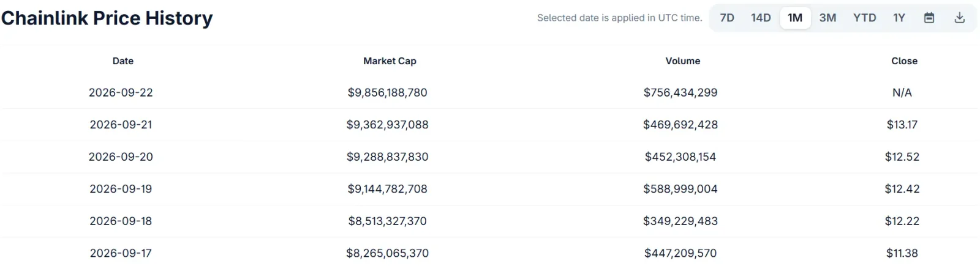This screenshot has height=266, width=980.
Task: Click volume value $349,229,483
Action: point(680,221)
